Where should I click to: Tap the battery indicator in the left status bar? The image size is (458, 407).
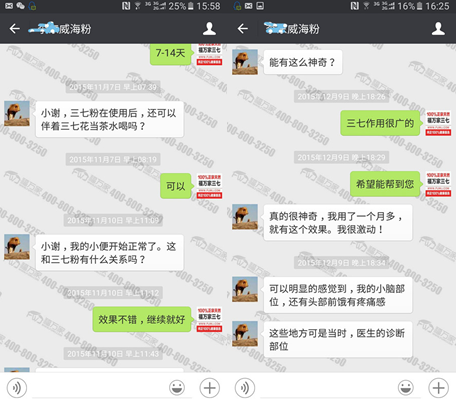[191, 6]
